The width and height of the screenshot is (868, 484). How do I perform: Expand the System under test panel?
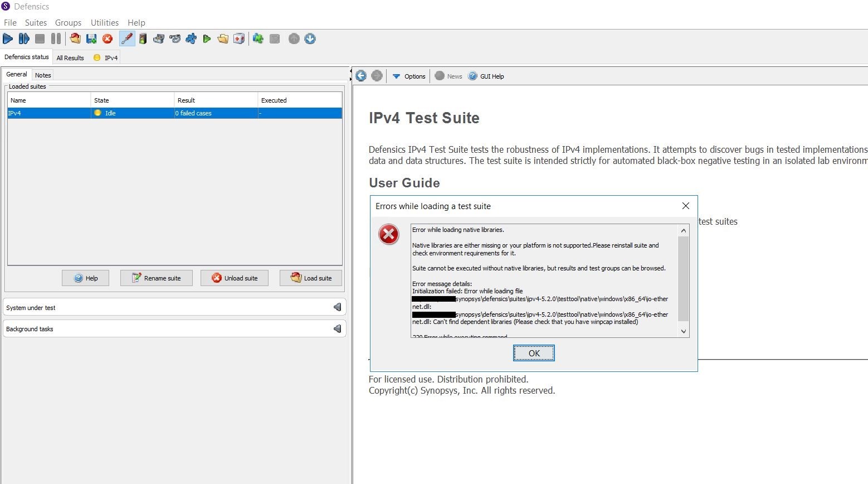337,307
